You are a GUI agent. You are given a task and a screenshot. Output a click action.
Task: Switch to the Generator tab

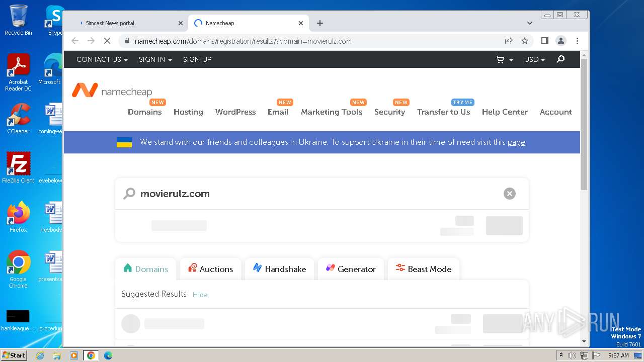coord(351,269)
